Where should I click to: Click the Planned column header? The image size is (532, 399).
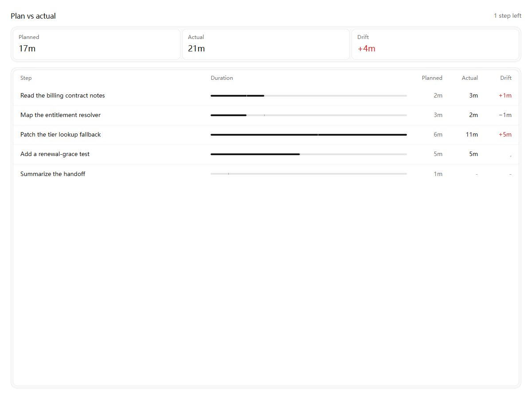432,78
